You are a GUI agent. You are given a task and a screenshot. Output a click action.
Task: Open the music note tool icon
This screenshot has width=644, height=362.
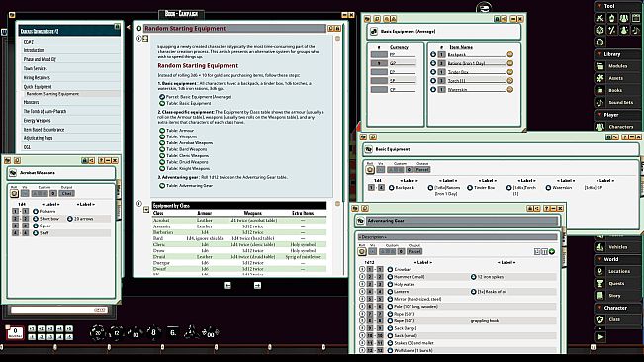click(636, 30)
